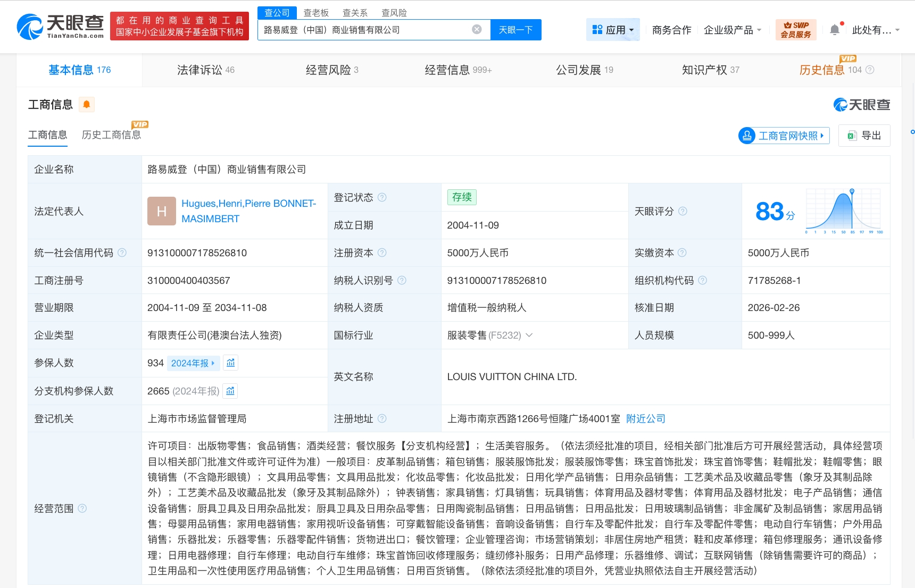Viewport: 915px width, 588px height.
Task: Clear the search box with X icon
Action: [477, 30]
